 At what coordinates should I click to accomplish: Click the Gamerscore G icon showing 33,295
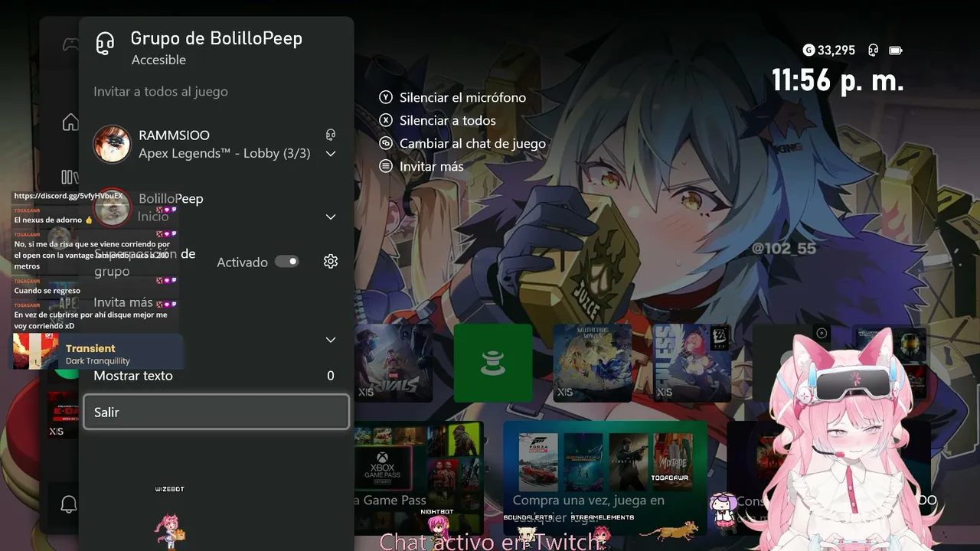tap(808, 51)
